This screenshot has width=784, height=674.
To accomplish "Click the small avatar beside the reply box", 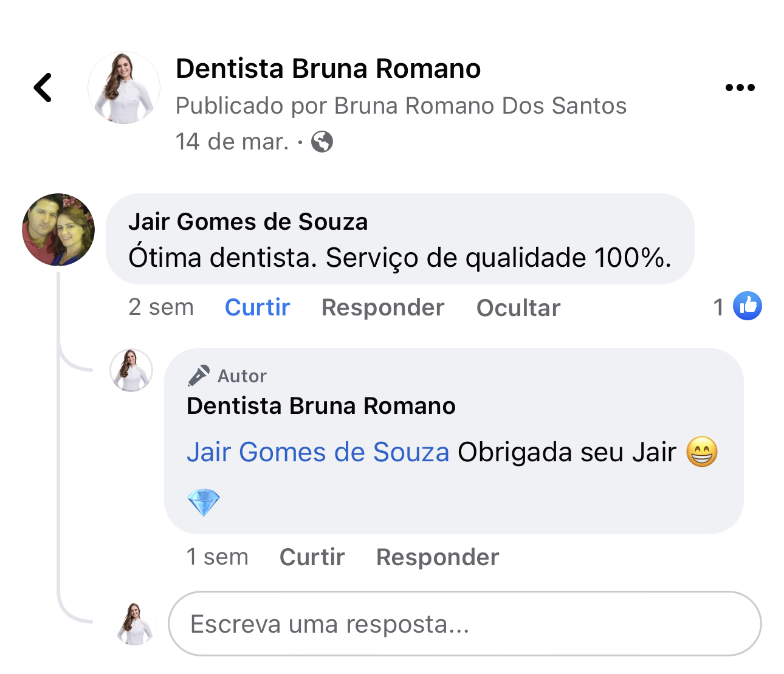I will (x=133, y=624).
